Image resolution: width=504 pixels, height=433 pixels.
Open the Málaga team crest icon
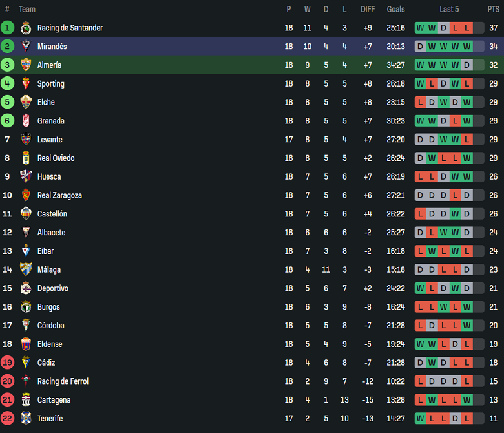(x=26, y=269)
